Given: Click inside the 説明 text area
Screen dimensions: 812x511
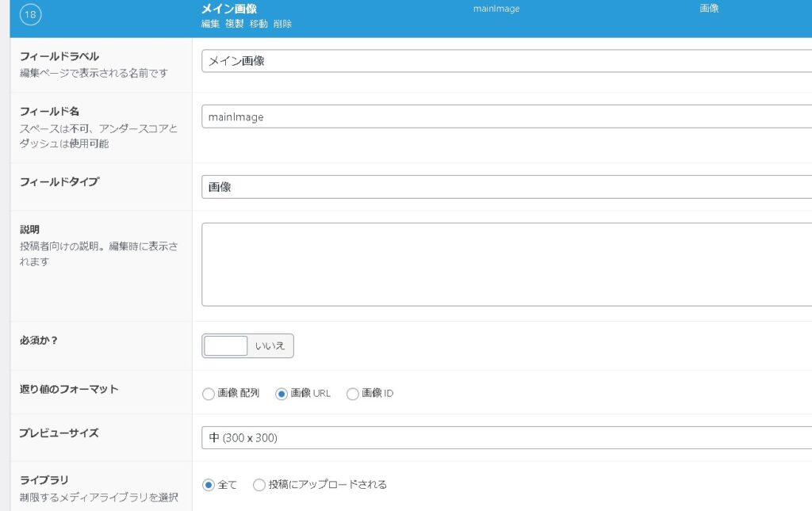Looking at the screenshot, I should (x=506, y=264).
